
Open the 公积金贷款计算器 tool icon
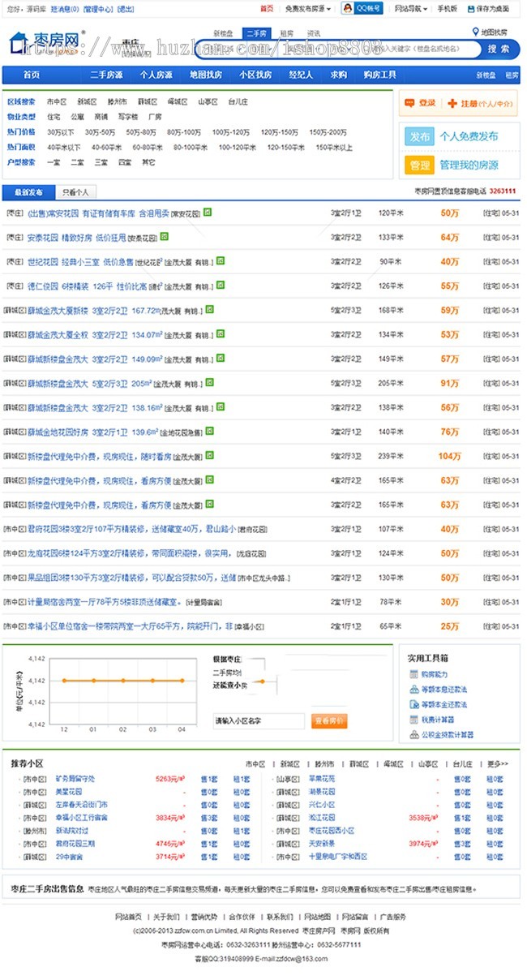click(x=413, y=735)
